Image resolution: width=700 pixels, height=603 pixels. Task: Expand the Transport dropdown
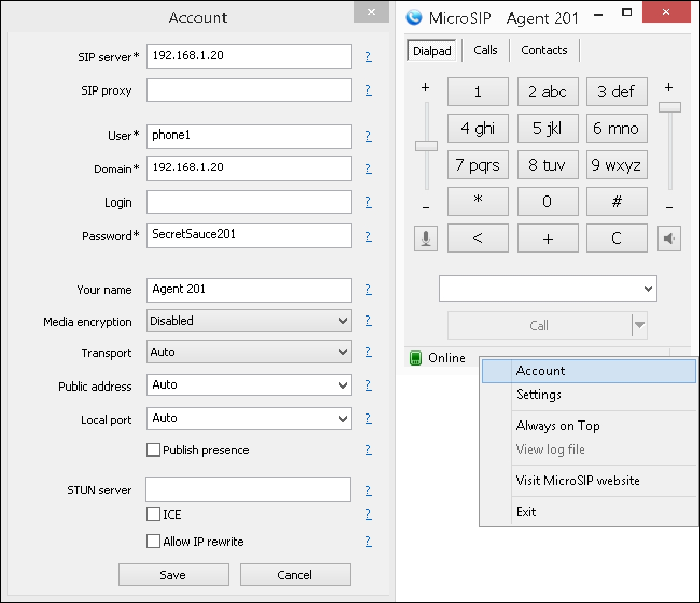(x=343, y=352)
